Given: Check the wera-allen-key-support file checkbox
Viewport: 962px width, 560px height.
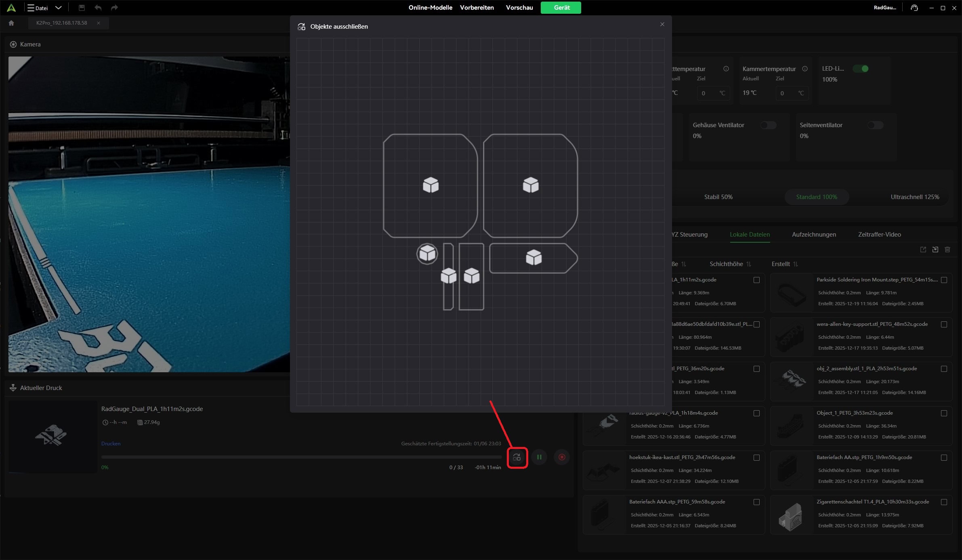Looking at the screenshot, I should coord(944,325).
